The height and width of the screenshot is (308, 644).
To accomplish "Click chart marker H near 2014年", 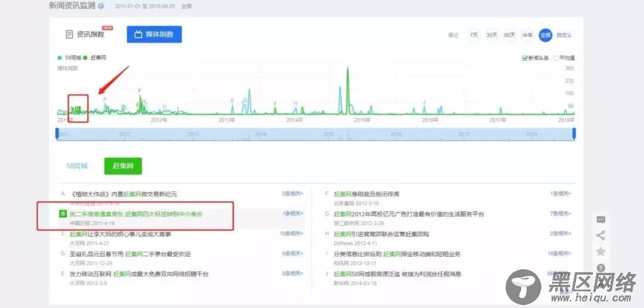I will point(295,103).
